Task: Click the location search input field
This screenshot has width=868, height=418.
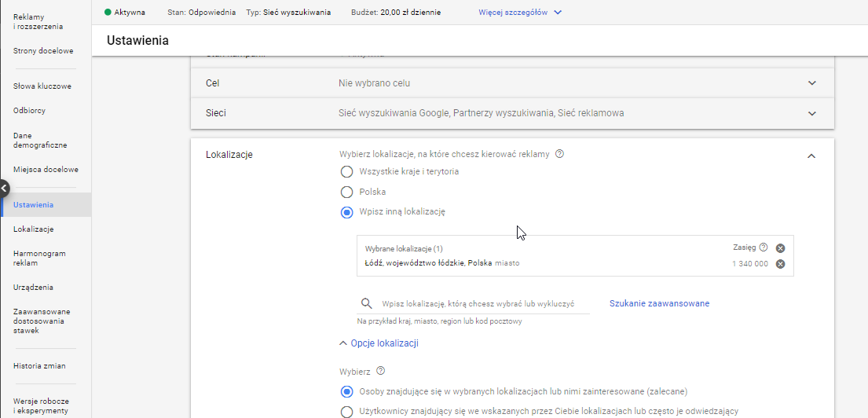Action: (x=479, y=303)
